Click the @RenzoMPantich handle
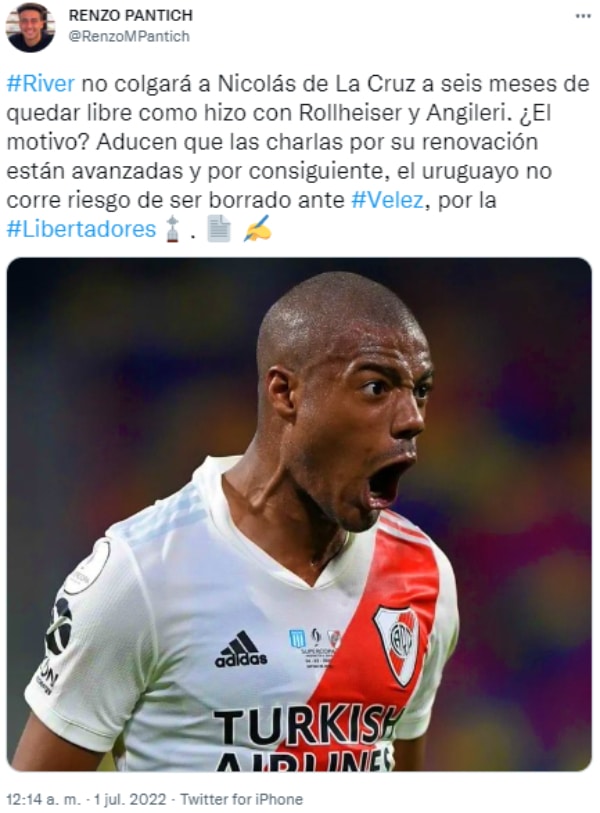 coord(129,36)
